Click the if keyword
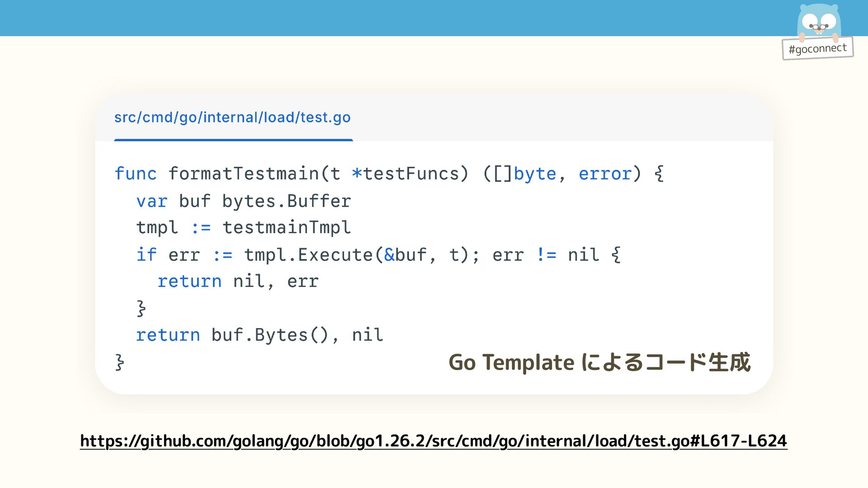Viewport: 868px width, 488px height. point(146,255)
